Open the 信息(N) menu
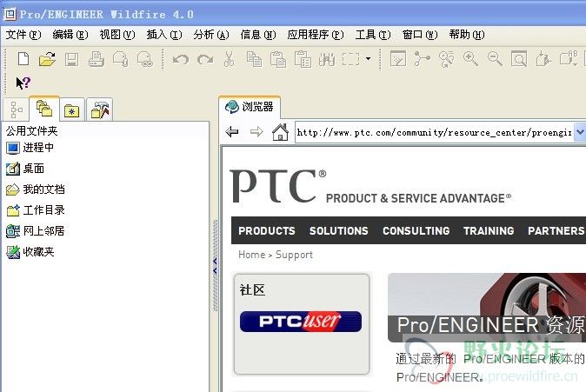Screen dimensions: 586x392 click(258, 35)
